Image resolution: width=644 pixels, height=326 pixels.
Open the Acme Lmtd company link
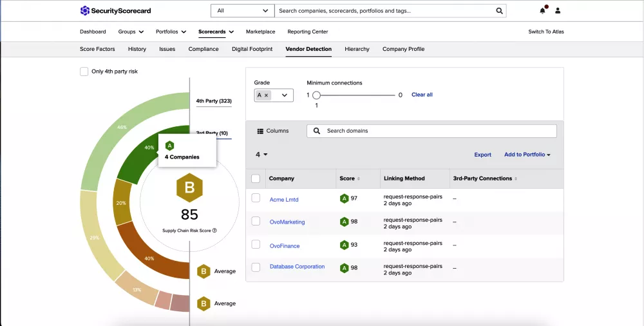284,200
